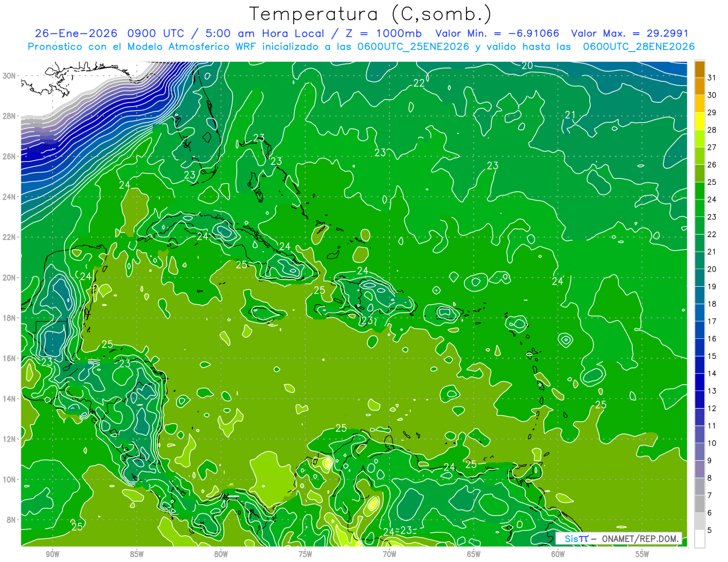Select the date text '26-Ene-2026'
The image size is (728, 562).
[x=77, y=33]
